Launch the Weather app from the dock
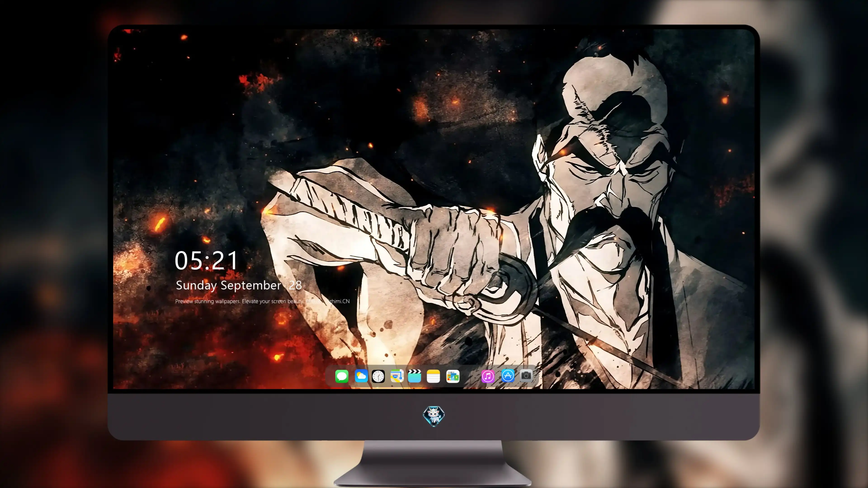 [361, 376]
